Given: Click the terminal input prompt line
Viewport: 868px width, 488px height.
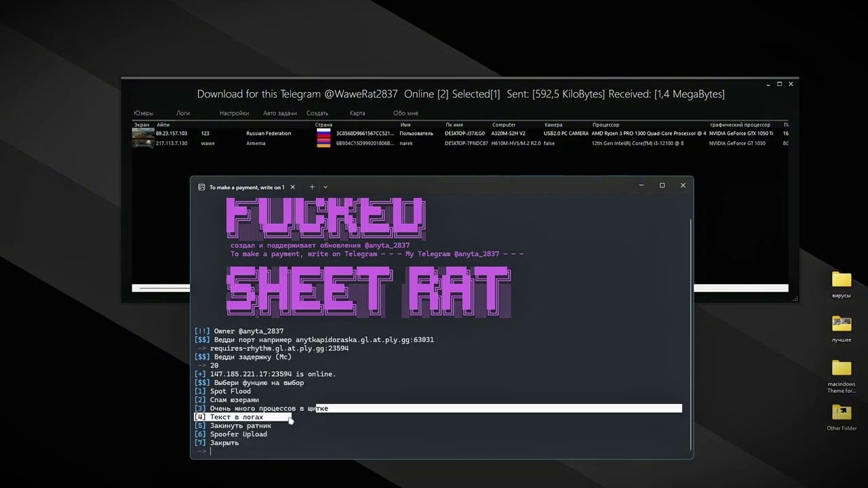Looking at the screenshot, I should point(203,451).
